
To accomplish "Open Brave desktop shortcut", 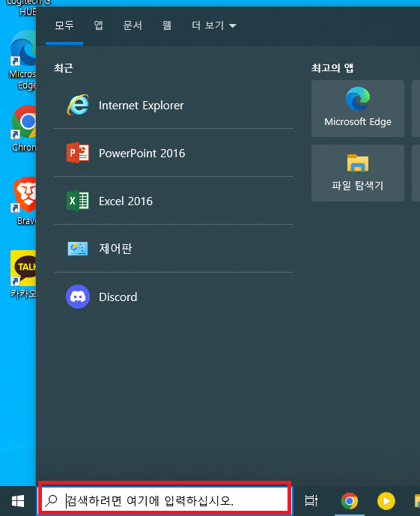I will pos(25,201).
